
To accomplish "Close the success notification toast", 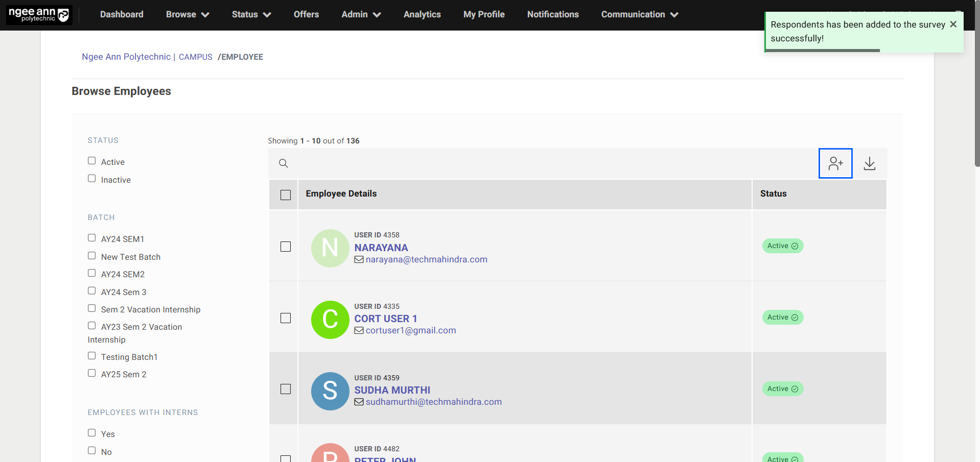I will 953,25.
